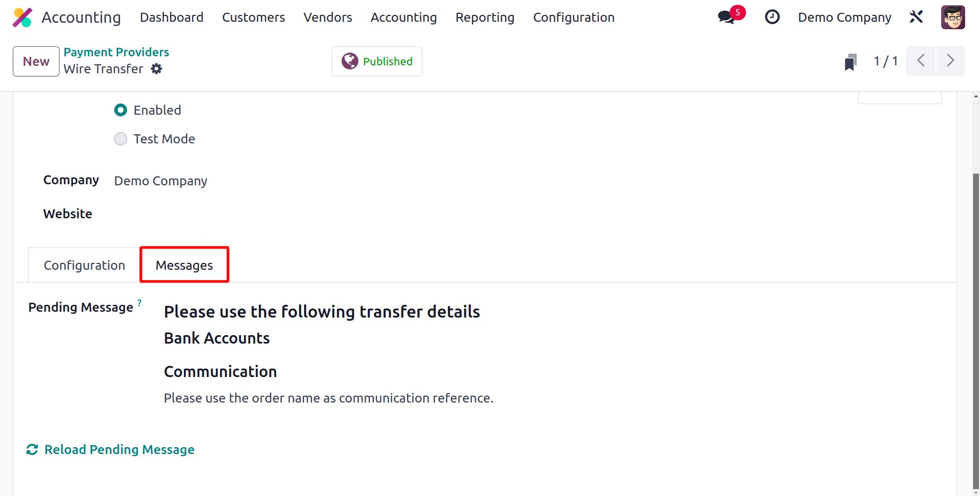Expand the Reporting menu
Viewport: 980px width, 496px height.
pyautogui.click(x=485, y=18)
